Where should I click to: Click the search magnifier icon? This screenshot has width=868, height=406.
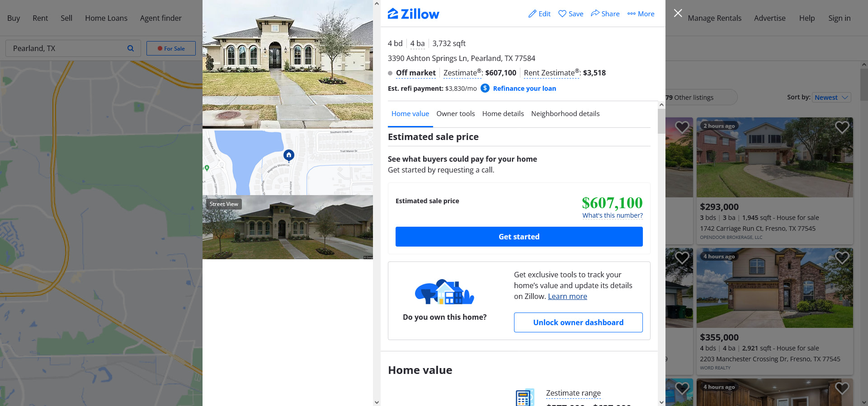tap(131, 48)
